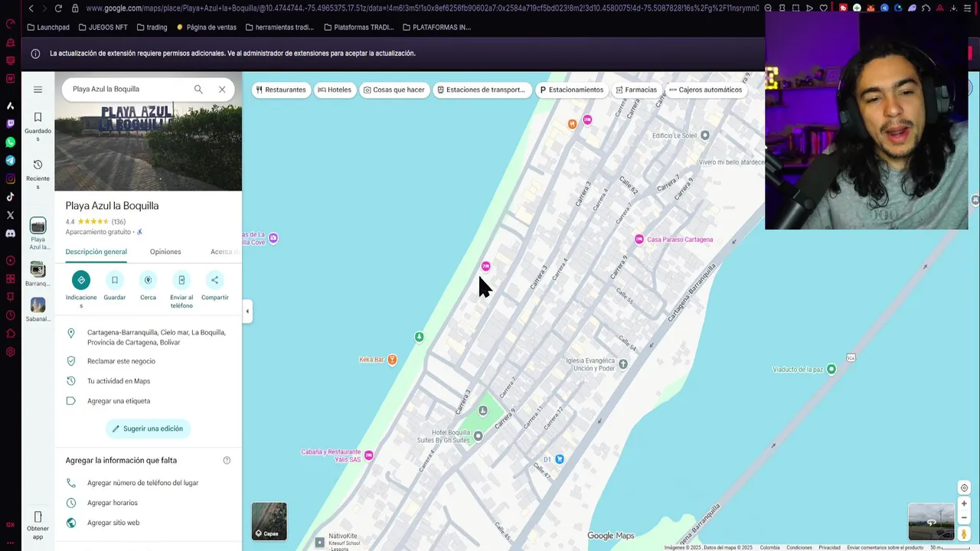Viewport: 980px width, 551px height.
Task: Open the trading bookmarks folder
Action: [x=152, y=27]
